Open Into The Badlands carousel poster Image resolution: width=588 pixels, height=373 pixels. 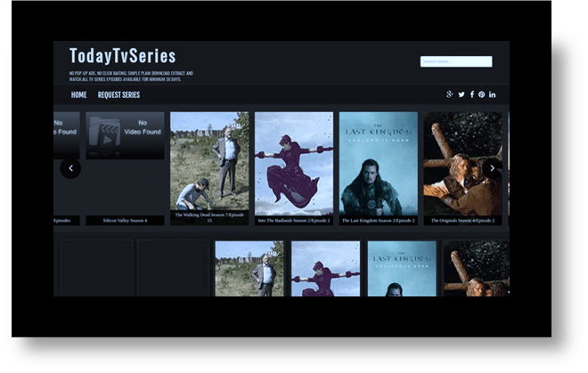294,164
